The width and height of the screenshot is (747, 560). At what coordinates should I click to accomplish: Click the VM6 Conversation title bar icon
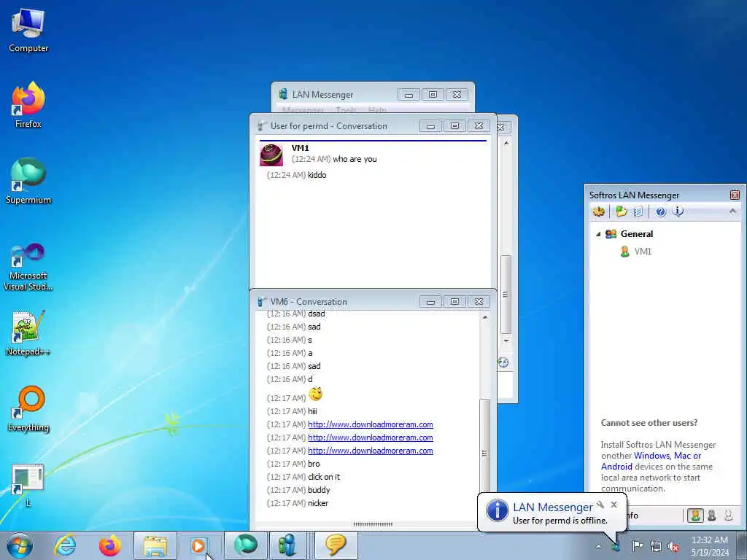pyautogui.click(x=262, y=301)
